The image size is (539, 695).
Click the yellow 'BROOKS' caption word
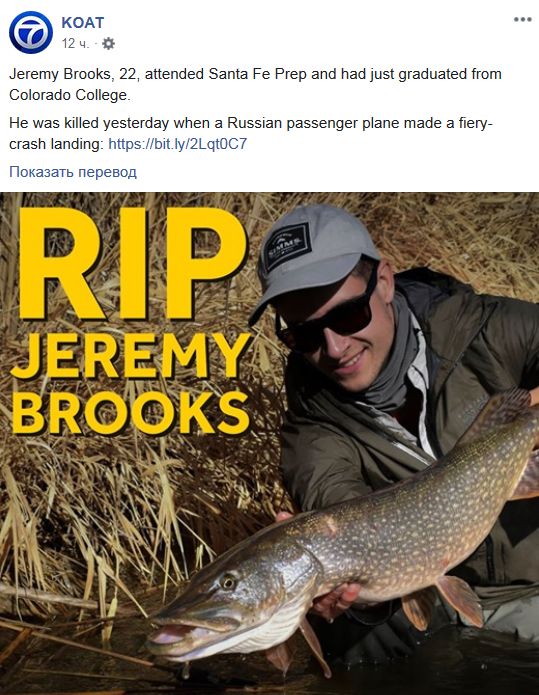(x=130, y=413)
